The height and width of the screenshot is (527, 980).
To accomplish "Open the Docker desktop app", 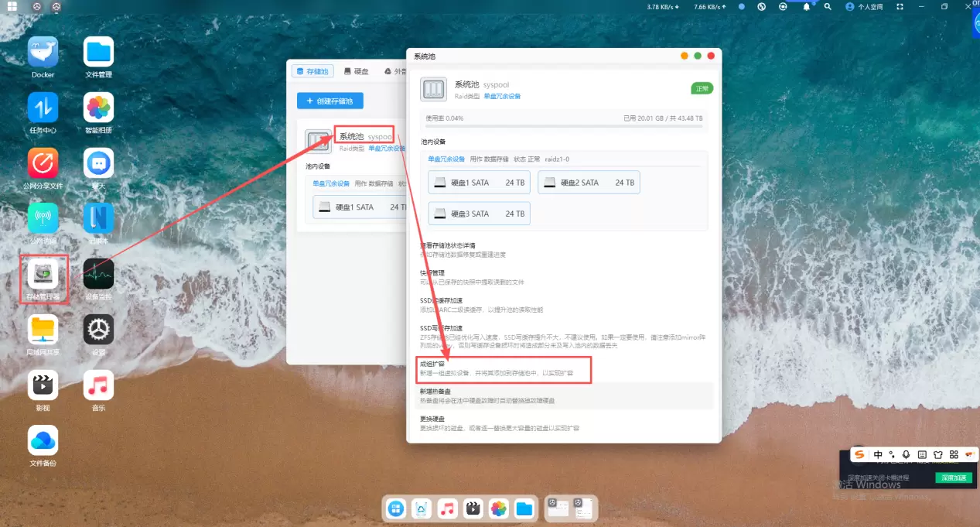I will (x=43, y=52).
